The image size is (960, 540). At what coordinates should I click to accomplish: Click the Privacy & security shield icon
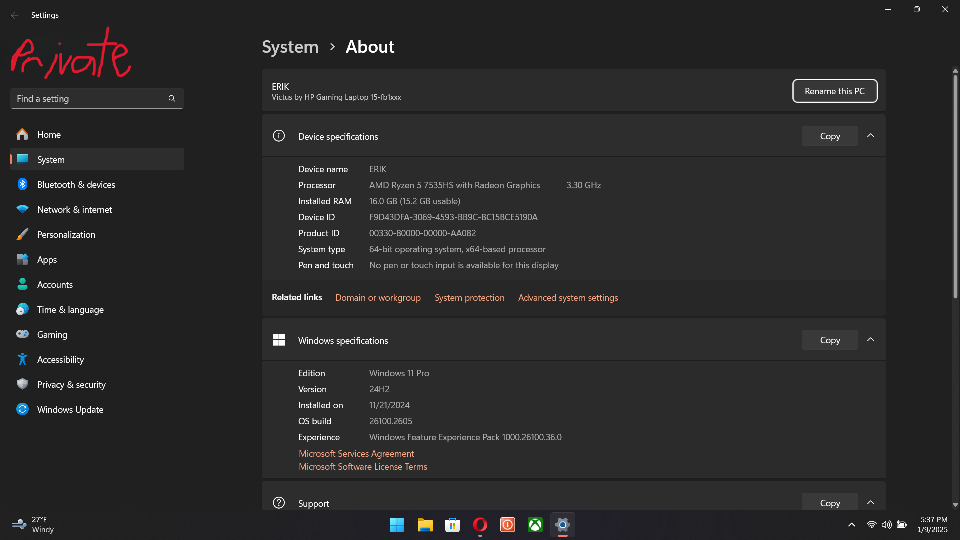[23, 384]
